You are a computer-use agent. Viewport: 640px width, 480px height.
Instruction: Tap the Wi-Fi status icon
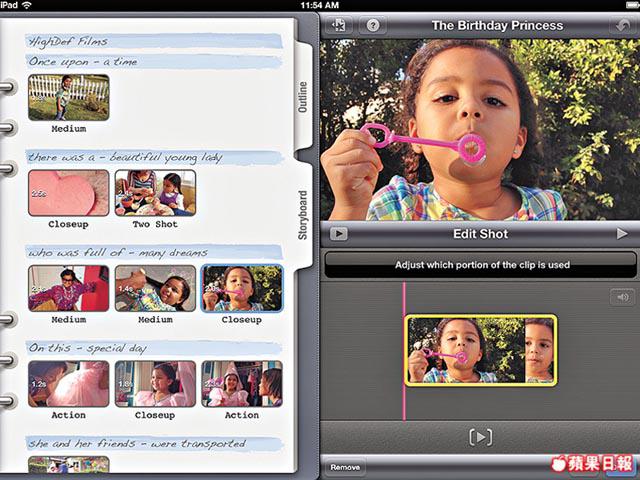tap(27, 5)
